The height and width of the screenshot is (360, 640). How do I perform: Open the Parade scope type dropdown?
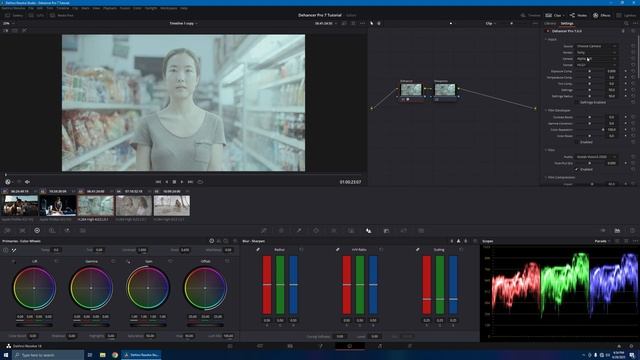click(602, 241)
